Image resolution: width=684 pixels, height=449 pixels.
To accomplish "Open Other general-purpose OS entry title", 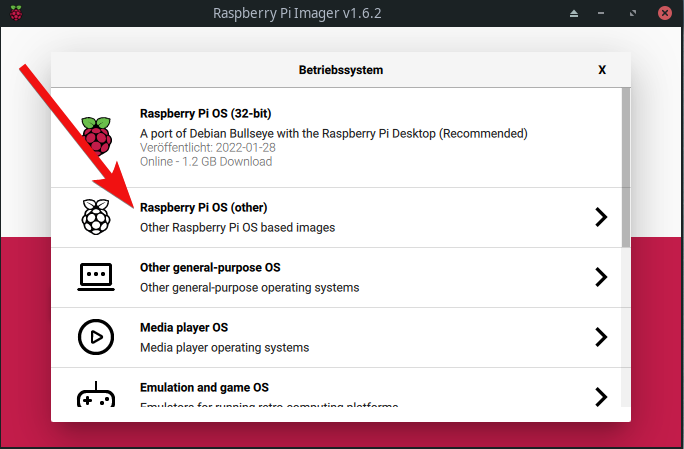I will coord(210,267).
